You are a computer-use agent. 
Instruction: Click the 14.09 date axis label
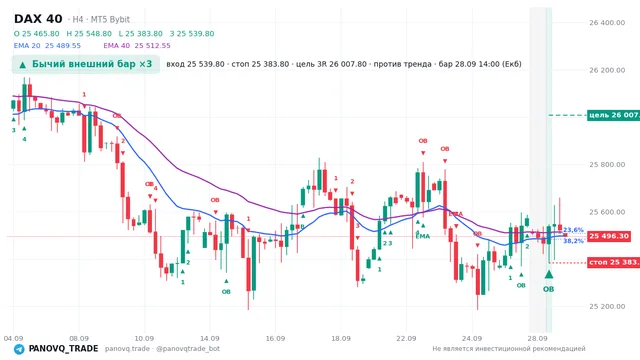pos(209,338)
